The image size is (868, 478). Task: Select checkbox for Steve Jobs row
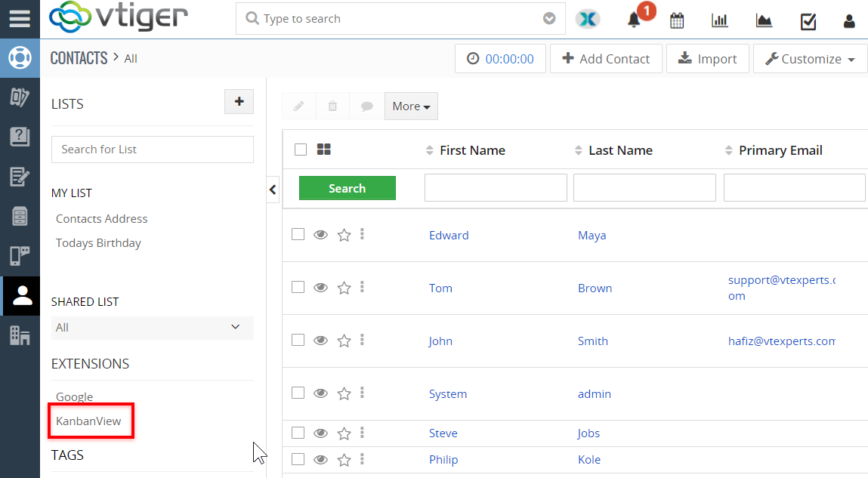pyautogui.click(x=298, y=433)
